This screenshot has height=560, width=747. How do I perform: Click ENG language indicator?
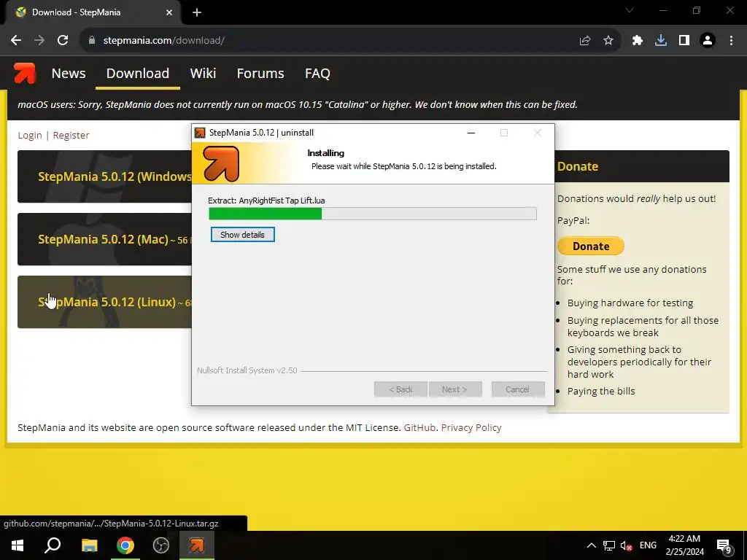tap(648, 545)
